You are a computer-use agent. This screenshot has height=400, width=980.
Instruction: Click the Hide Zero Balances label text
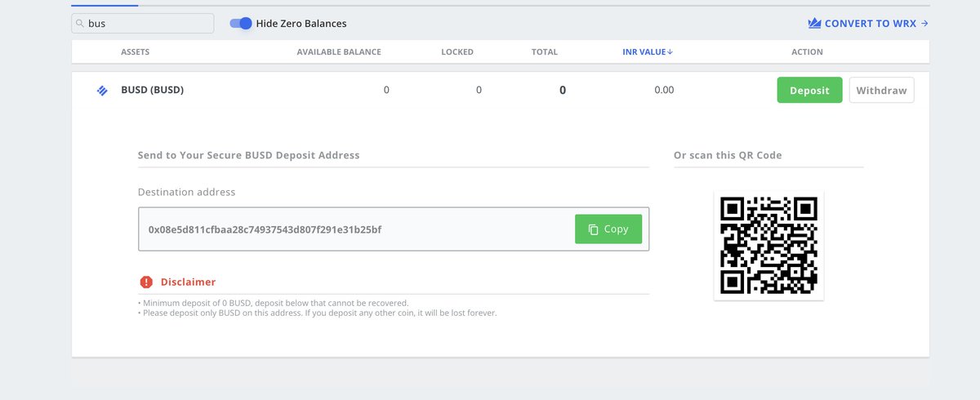coord(301,24)
